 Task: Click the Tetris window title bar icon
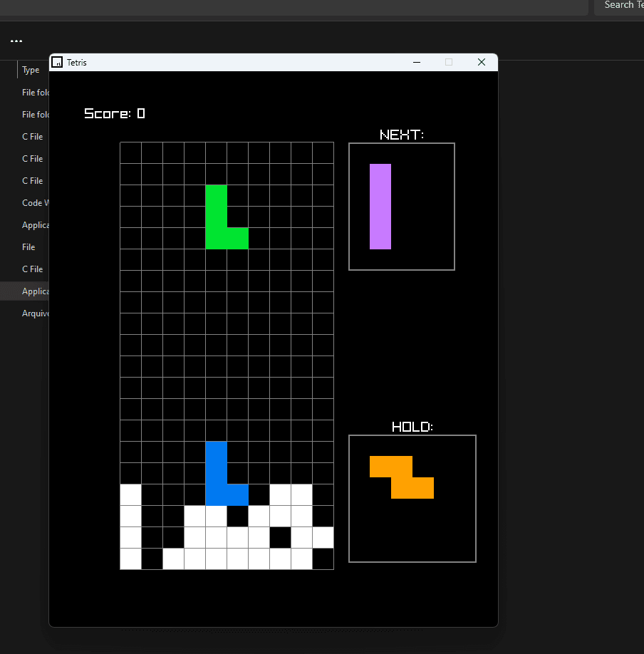(57, 62)
